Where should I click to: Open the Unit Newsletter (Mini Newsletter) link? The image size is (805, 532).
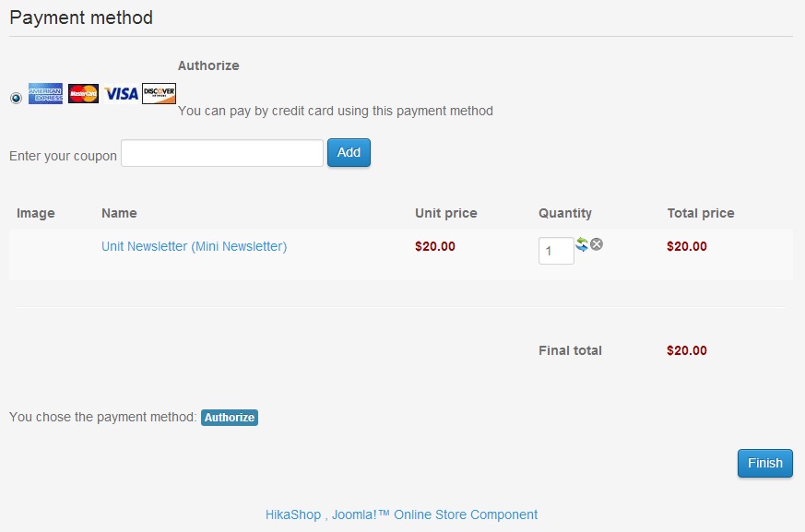[x=194, y=246]
